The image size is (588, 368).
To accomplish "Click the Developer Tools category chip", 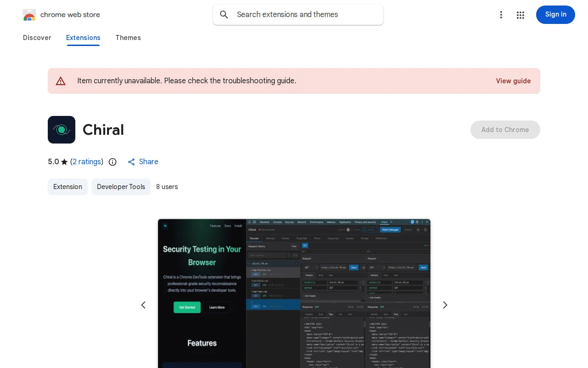I will pos(121,187).
